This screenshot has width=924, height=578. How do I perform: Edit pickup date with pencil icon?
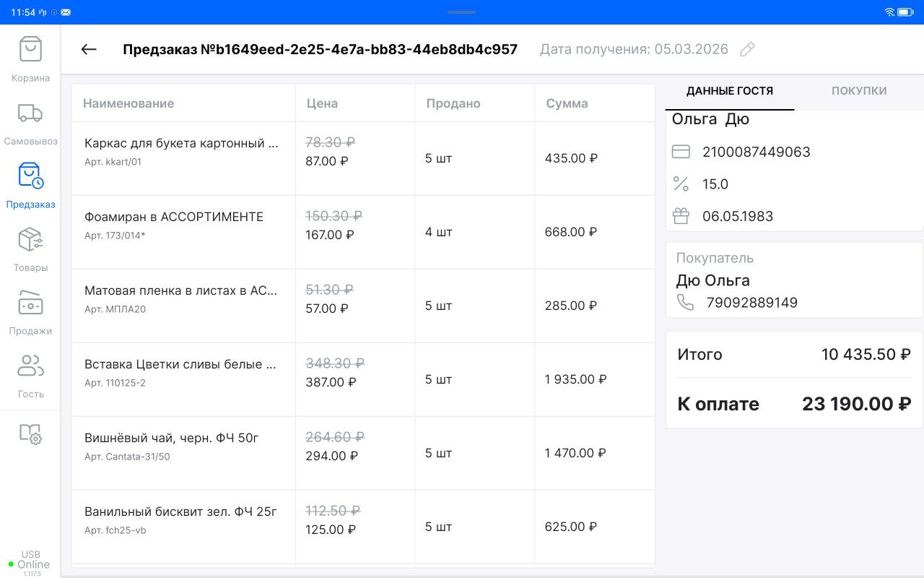747,49
